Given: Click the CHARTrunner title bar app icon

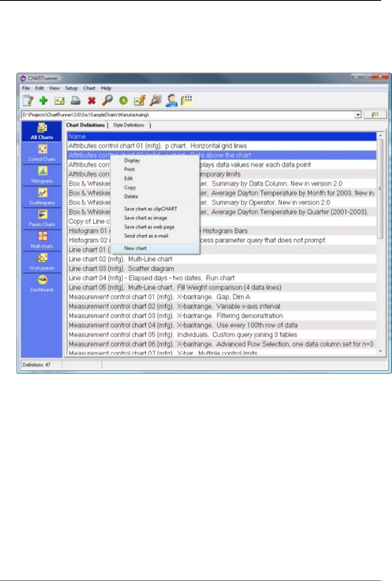Looking at the screenshot, I should pos(23,78).
